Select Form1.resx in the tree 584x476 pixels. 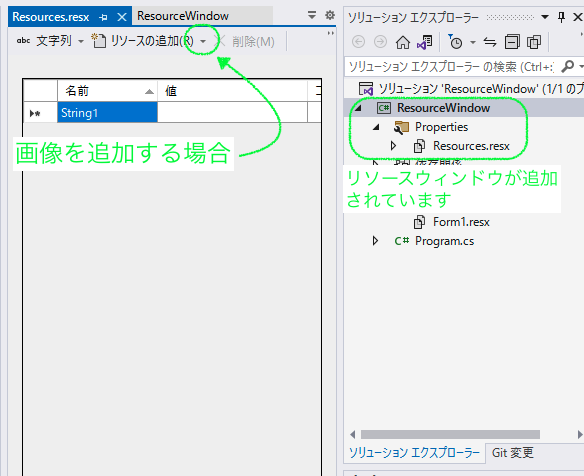pos(461,222)
